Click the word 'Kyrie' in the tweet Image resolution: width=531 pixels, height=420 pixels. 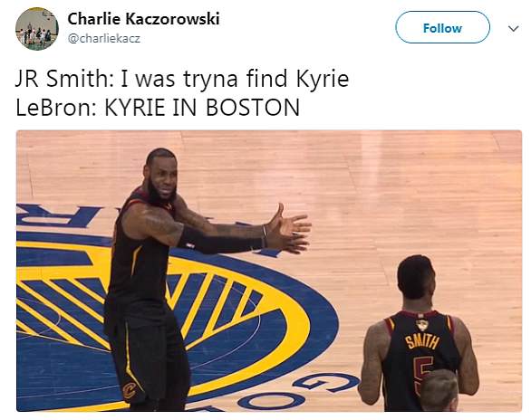(x=323, y=79)
